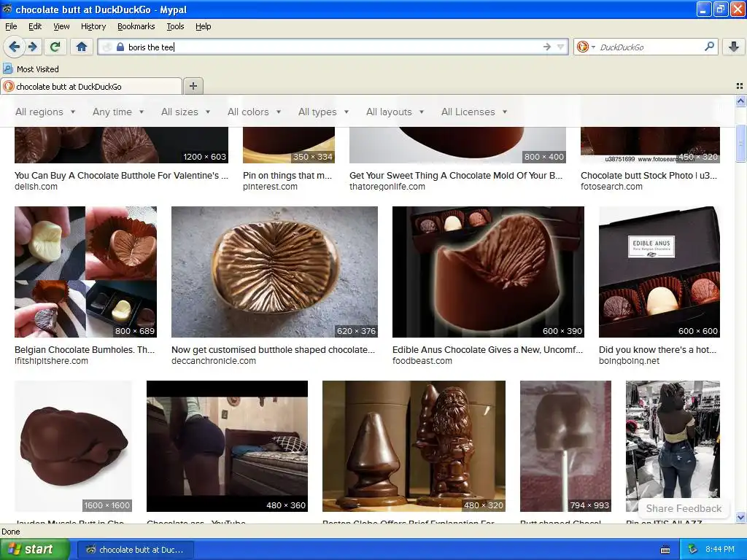Expand the All Licenses filter
The image size is (747, 560).
click(x=474, y=112)
